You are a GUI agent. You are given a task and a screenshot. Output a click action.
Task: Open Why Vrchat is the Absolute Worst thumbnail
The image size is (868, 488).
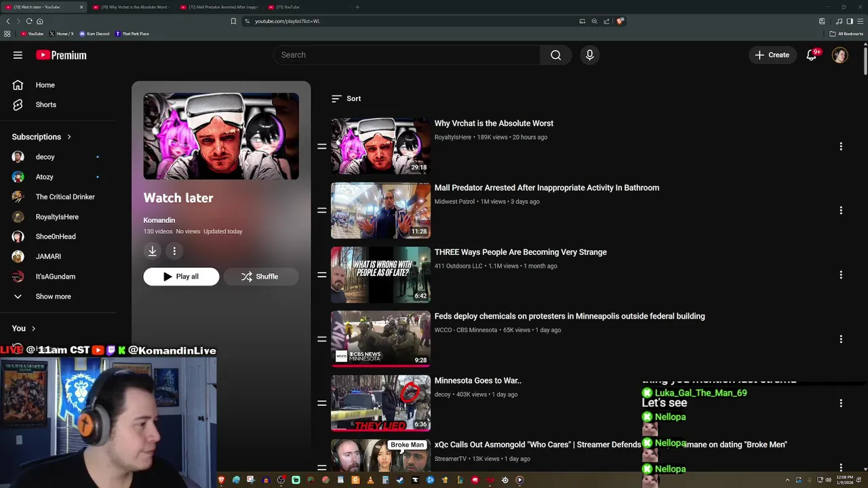click(380, 146)
